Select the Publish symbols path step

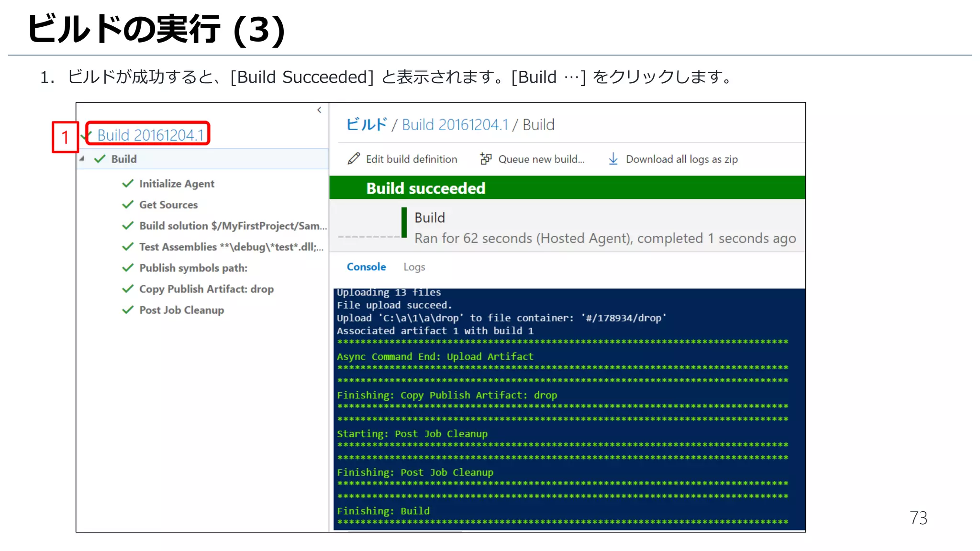click(193, 268)
